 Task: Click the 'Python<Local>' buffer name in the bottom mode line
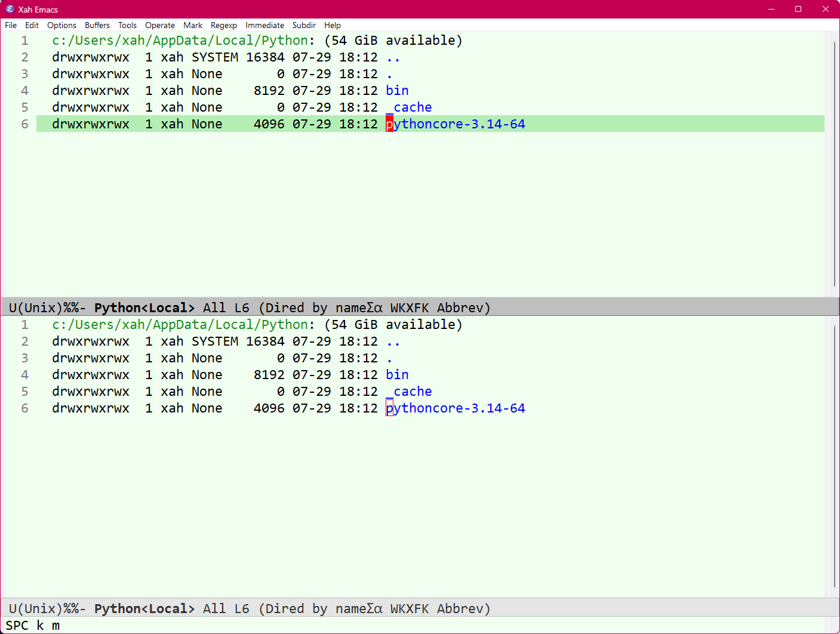[x=144, y=609]
